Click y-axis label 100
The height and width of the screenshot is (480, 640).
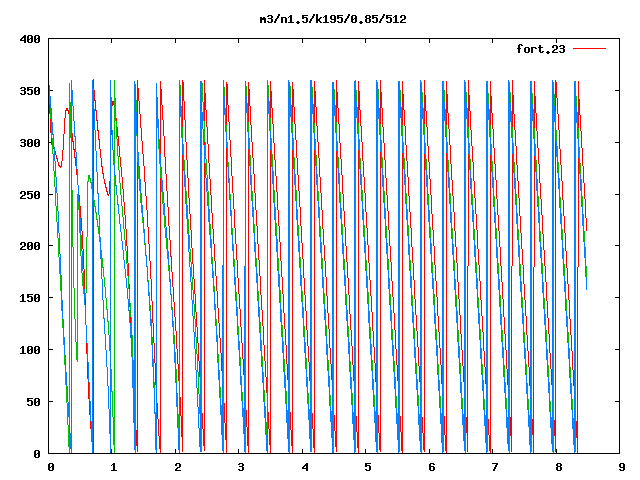30,350
